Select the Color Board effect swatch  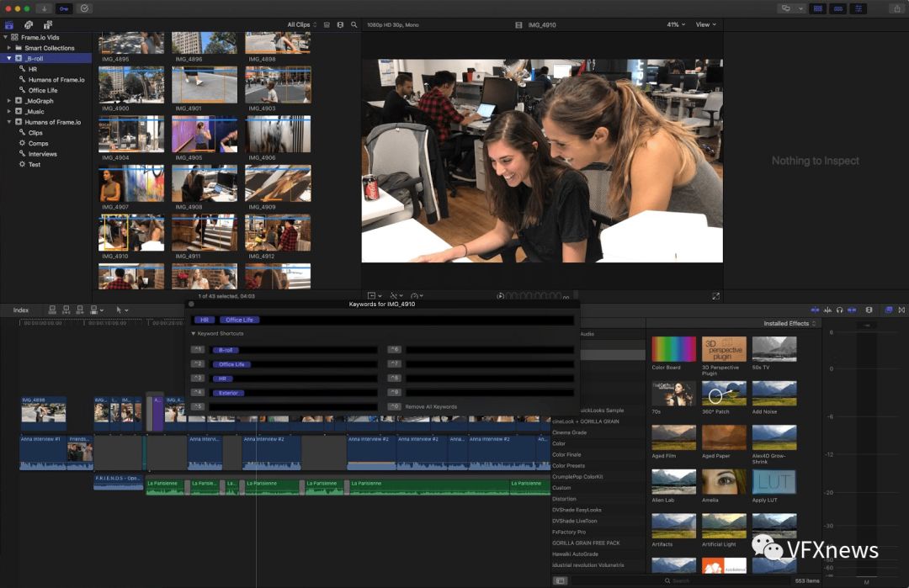pos(673,349)
